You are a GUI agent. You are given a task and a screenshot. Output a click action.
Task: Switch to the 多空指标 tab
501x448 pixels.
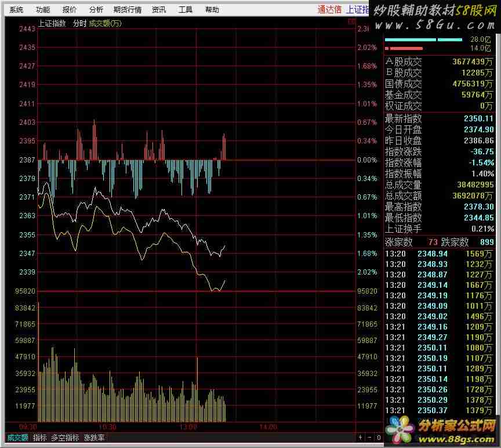pos(65,438)
